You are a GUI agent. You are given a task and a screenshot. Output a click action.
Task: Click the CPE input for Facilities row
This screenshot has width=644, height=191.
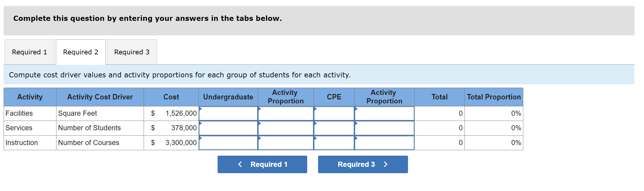[x=333, y=113]
